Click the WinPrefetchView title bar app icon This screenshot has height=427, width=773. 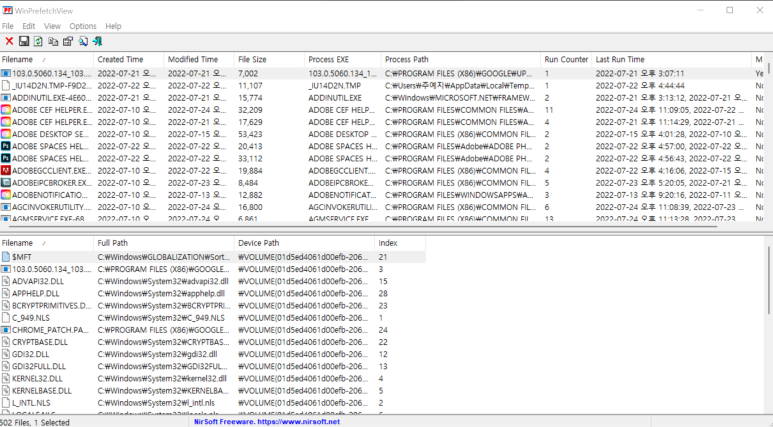click(x=7, y=10)
